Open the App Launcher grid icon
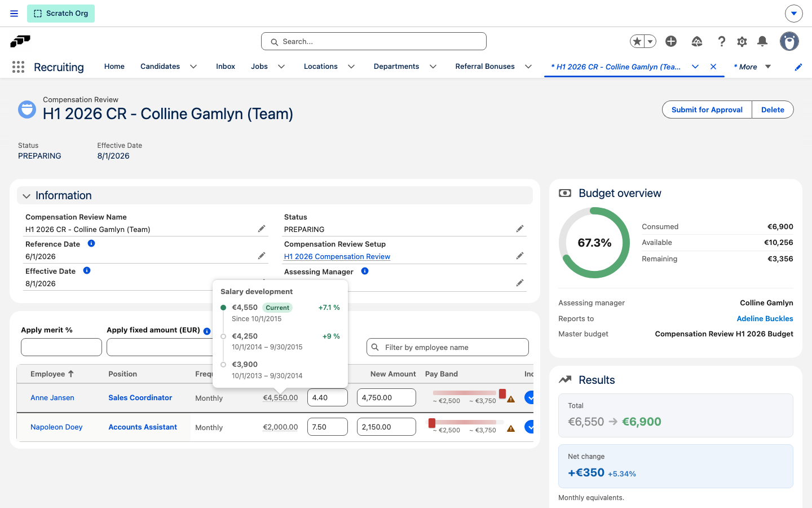The height and width of the screenshot is (508, 812). (18, 67)
